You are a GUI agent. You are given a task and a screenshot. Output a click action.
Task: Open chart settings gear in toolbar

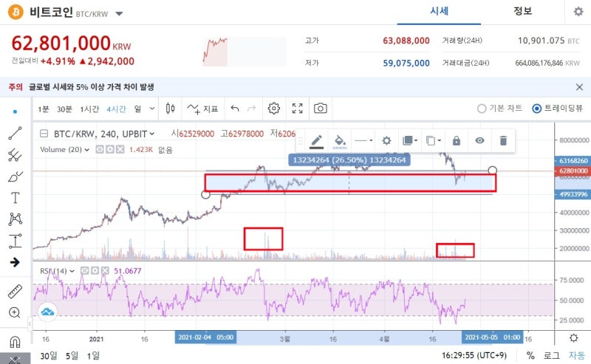click(x=273, y=109)
